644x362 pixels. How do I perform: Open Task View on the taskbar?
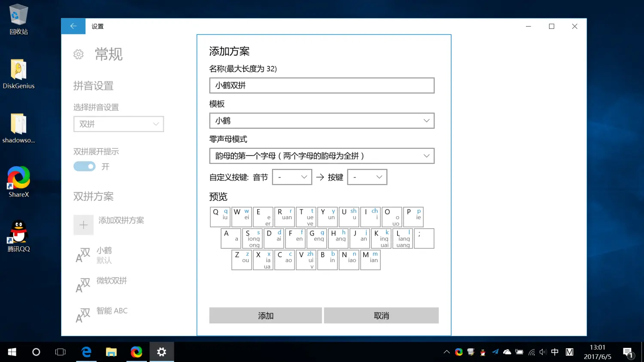(x=61, y=352)
